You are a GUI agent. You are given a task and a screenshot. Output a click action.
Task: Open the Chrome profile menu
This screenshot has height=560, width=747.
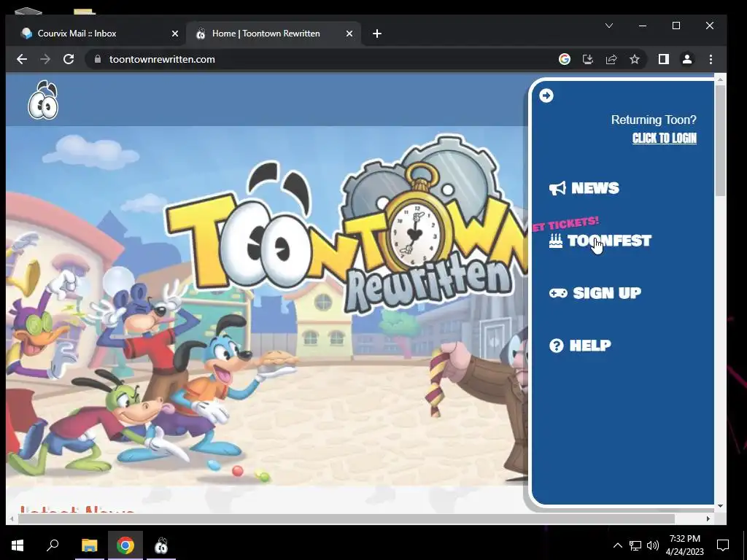pyautogui.click(x=687, y=59)
